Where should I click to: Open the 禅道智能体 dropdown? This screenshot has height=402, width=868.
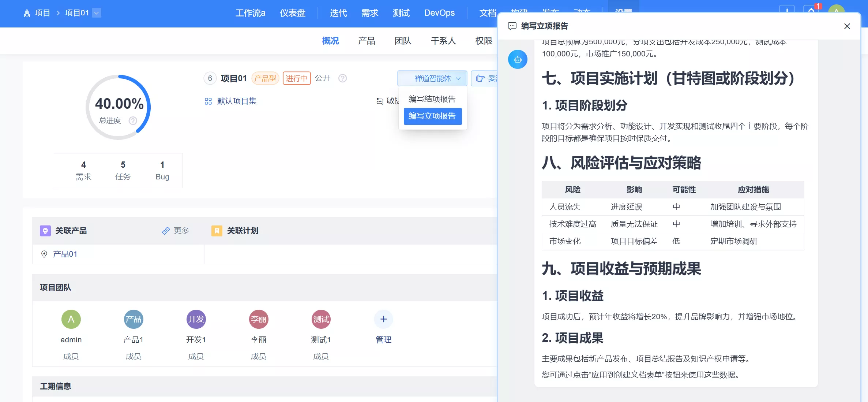click(x=432, y=78)
